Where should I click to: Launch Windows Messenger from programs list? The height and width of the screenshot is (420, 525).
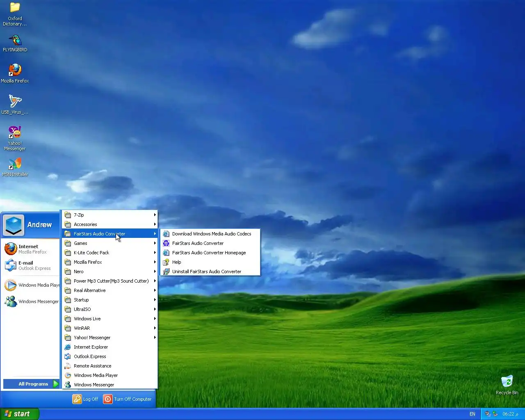click(110, 385)
